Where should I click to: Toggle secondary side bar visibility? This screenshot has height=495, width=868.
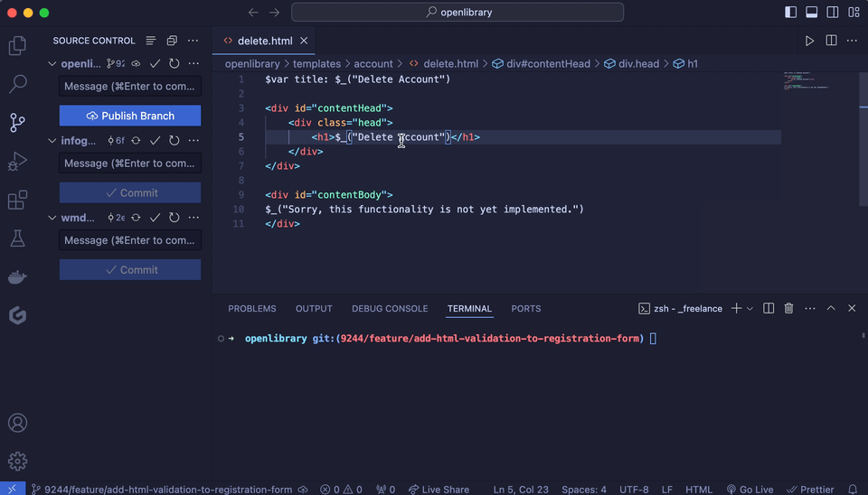(x=833, y=12)
